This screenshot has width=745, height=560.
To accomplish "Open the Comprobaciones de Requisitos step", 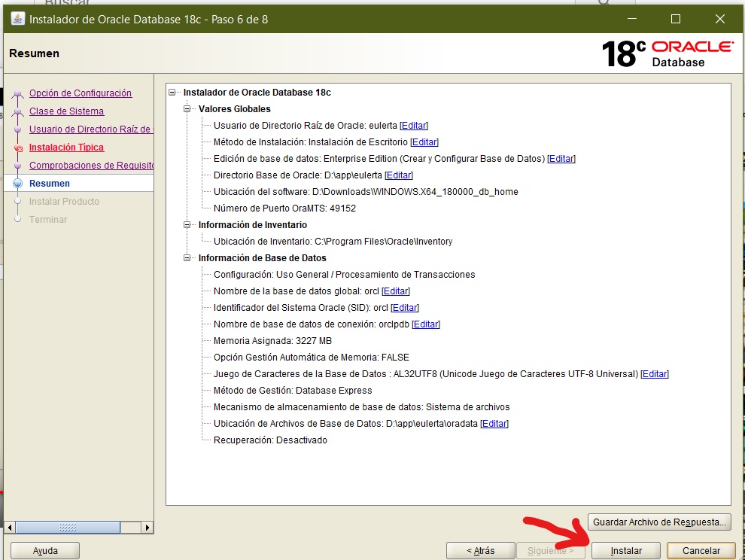I will pyautogui.click(x=91, y=166).
